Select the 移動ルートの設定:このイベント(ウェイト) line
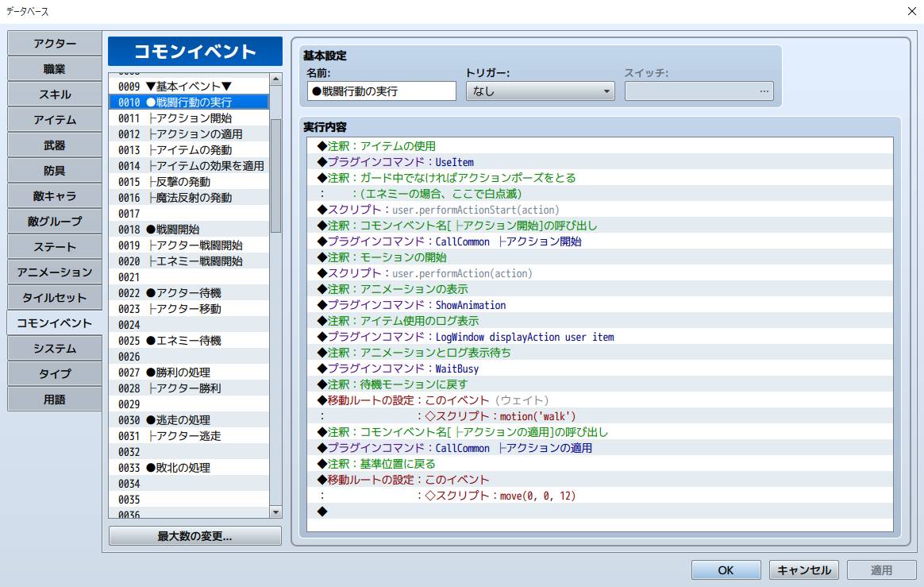Screen dimensions: 924x587 [600, 400]
